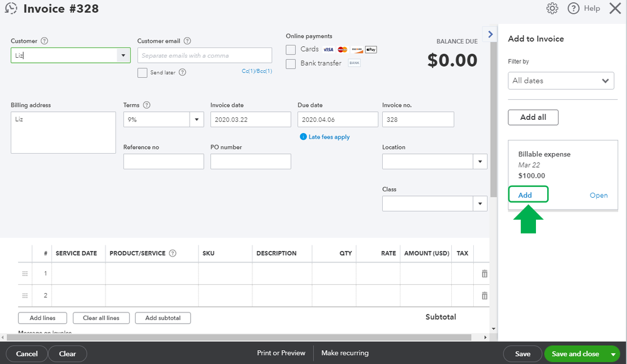Image resolution: width=627 pixels, height=364 pixels.
Task: Open the Terms dropdown arrow
Action: pyautogui.click(x=196, y=120)
